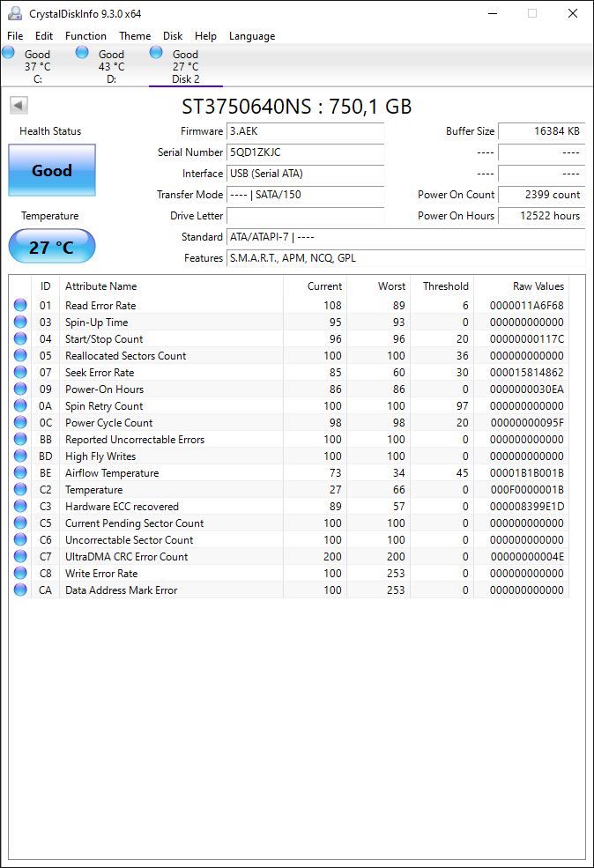Open the File menu
Image resolution: width=594 pixels, height=868 pixels.
(x=15, y=36)
